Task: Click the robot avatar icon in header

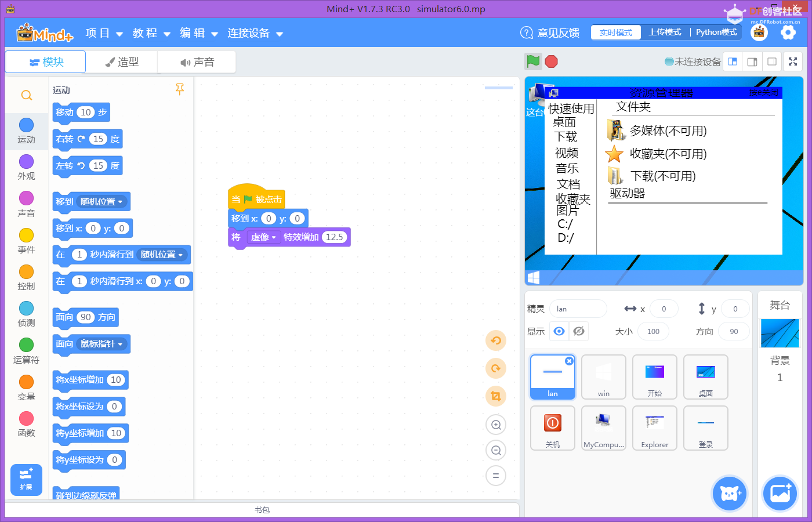Action: 759,32
